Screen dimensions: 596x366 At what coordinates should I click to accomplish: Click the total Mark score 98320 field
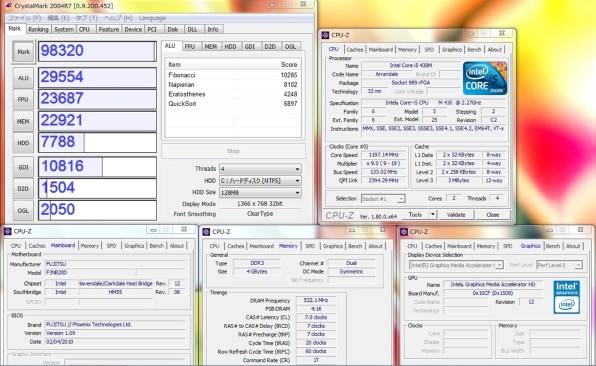click(x=97, y=51)
